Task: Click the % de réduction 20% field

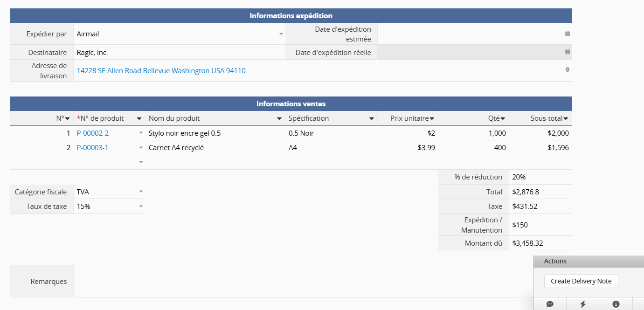Action: pos(540,177)
